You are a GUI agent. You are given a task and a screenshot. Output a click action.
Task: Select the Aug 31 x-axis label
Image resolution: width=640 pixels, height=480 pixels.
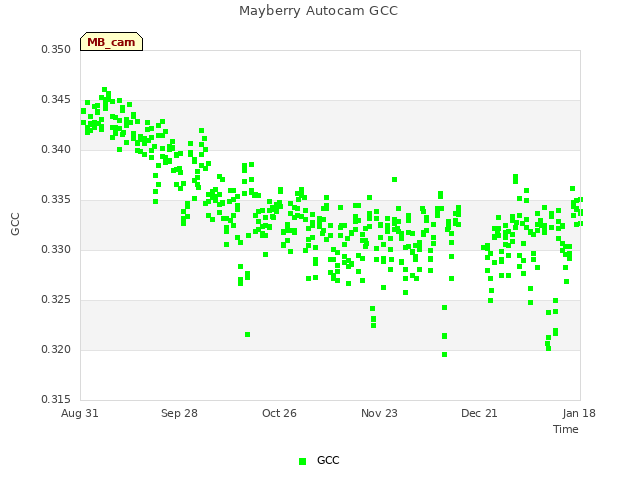80,413
